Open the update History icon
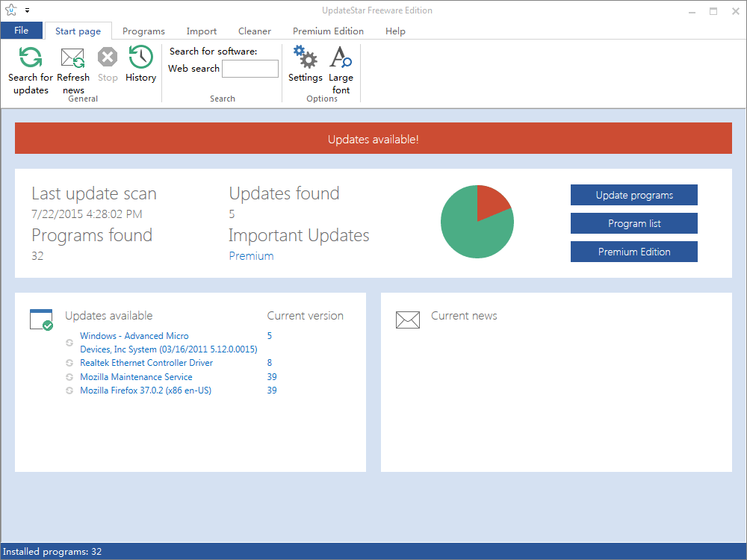Screen dimensions: 747x560 (141, 57)
